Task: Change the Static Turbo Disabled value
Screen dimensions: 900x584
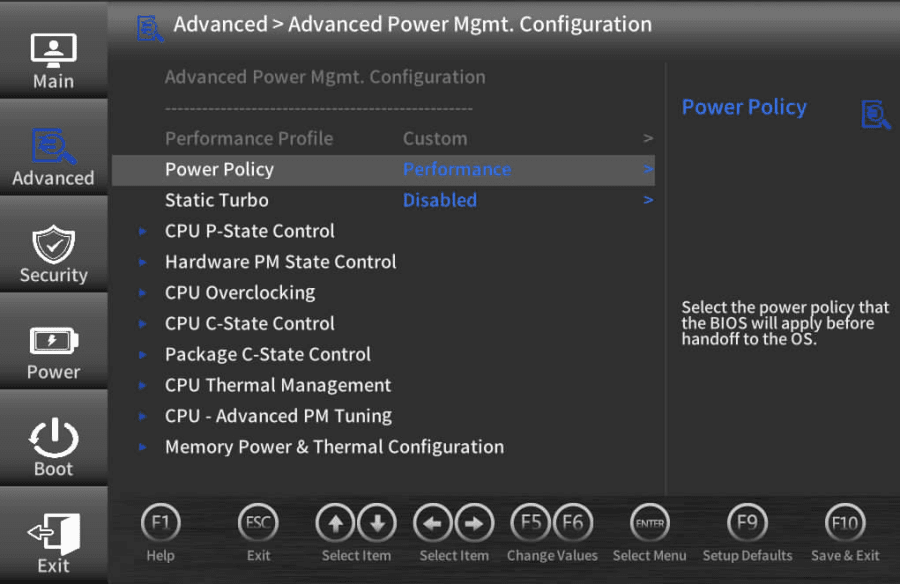Action: point(440,200)
